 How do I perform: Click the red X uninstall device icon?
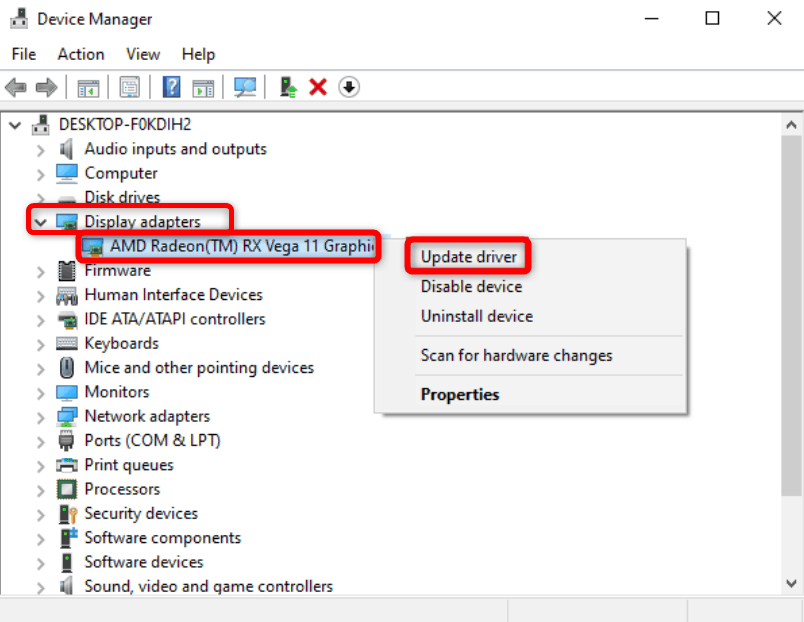[x=318, y=87]
